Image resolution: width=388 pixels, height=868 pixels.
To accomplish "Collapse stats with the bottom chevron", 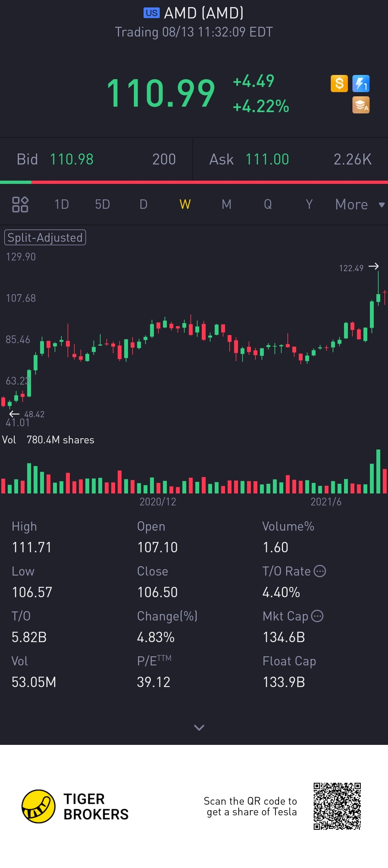I will [x=199, y=727].
